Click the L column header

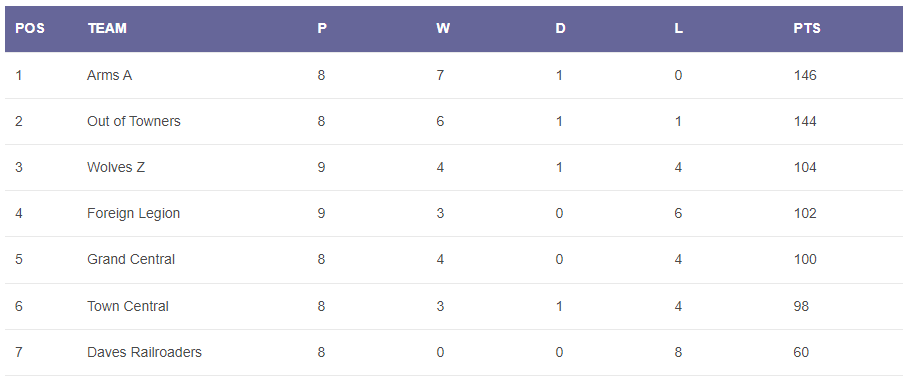(x=678, y=28)
